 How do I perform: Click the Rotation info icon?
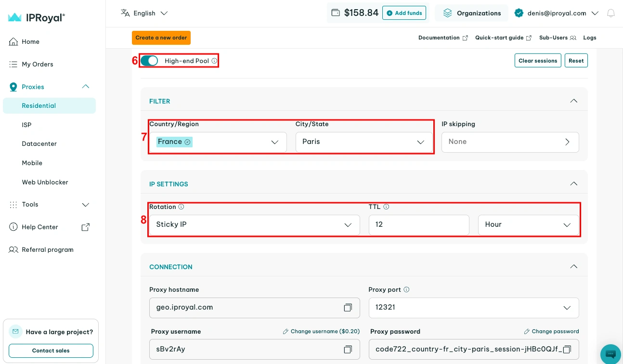(x=182, y=207)
